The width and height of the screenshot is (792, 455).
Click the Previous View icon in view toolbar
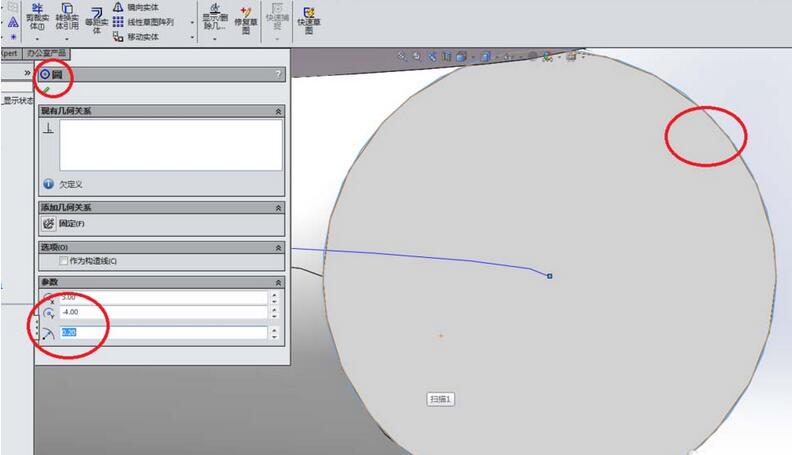[x=432, y=57]
